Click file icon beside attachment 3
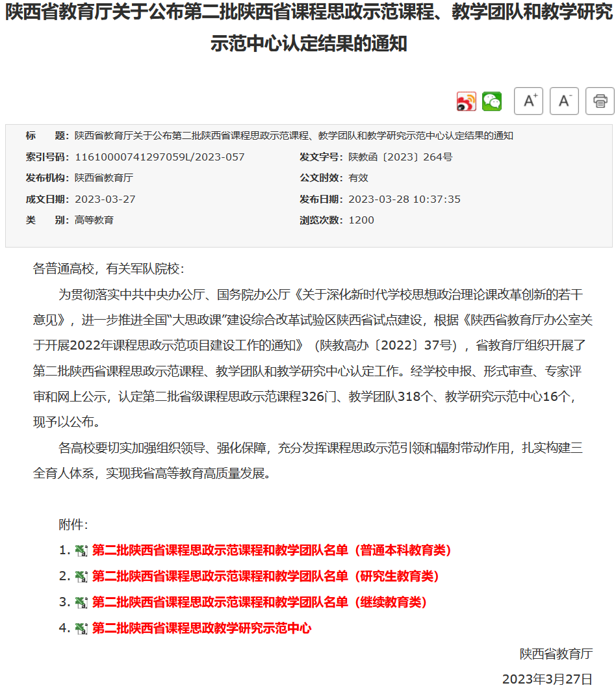Screen dimensions: 616x692 81,603
